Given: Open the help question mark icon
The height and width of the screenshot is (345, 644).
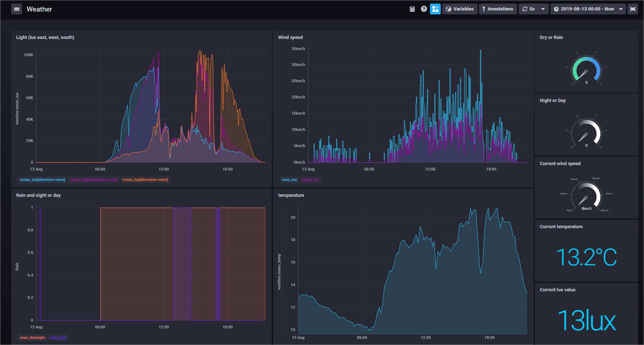Looking at the screenshot, I should (424, 9).
